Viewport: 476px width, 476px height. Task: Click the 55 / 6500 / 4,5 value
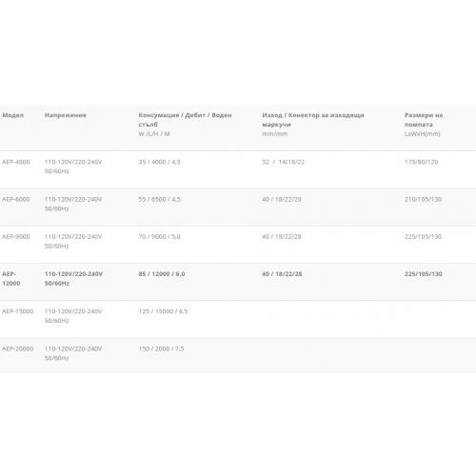tap(159, 199)
